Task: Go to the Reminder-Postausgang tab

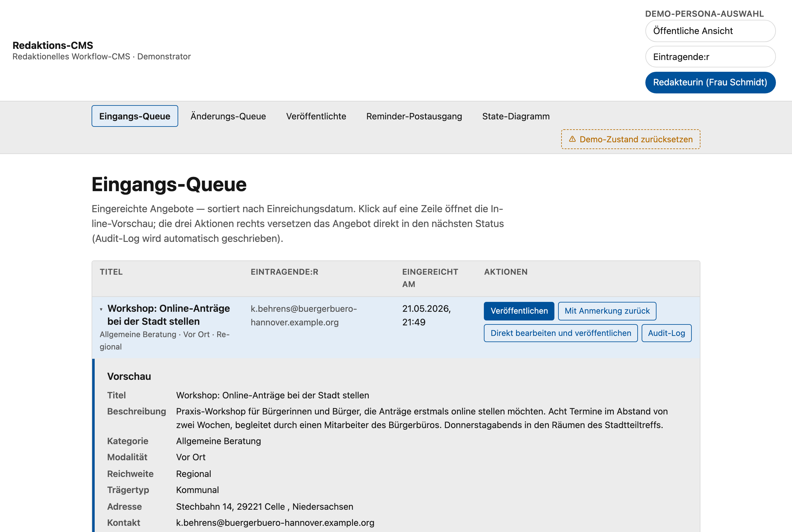Action: point(414,116)
